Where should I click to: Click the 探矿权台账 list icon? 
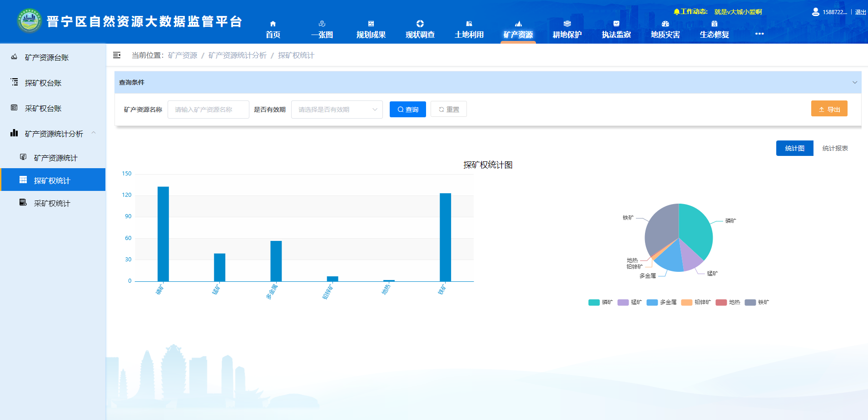[14, 82]
